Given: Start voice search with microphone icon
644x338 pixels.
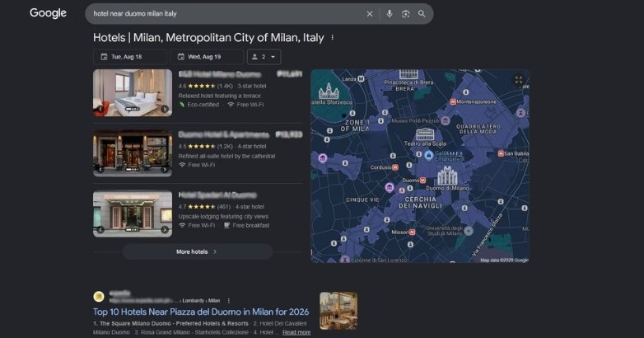Looking at the screenshot, I should (x=390, y=14).
